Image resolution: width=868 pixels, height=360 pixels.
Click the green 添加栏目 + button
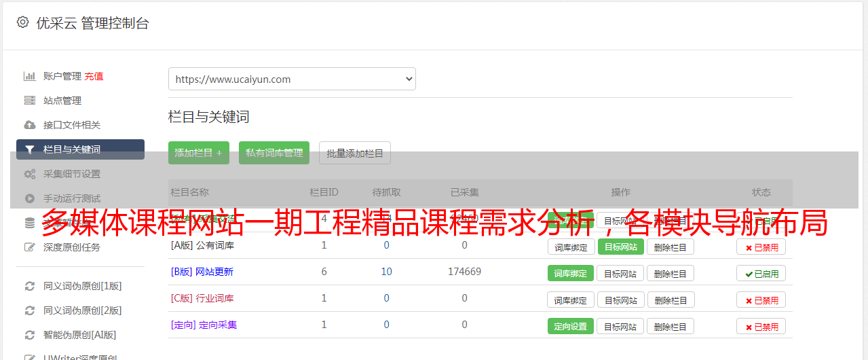click(x=199, y=153)
